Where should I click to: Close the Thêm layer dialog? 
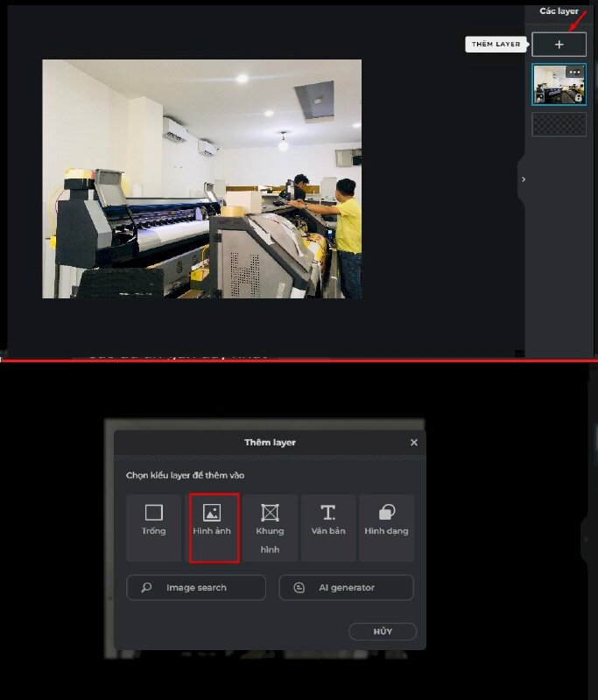pyautogui.click(x=414, y=443)
